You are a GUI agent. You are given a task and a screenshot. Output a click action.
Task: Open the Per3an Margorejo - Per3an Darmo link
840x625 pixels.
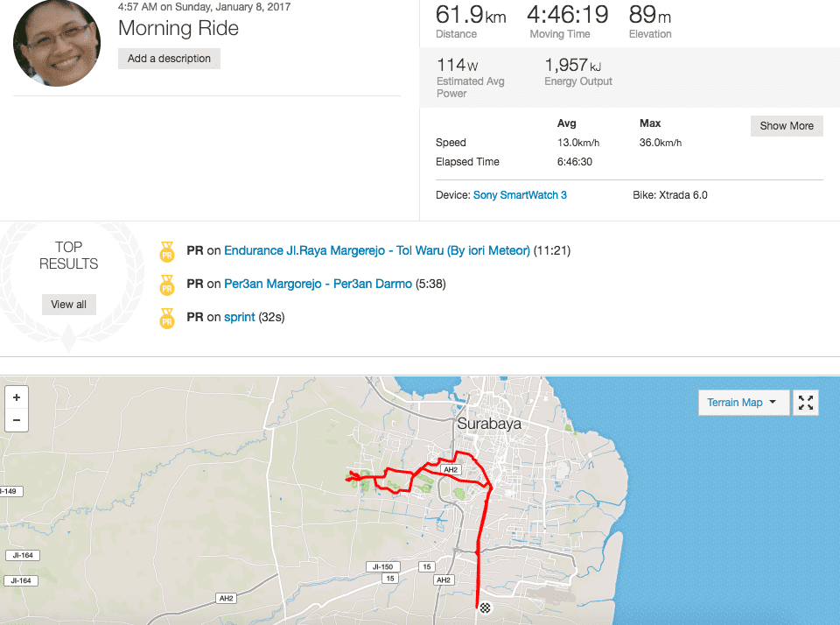click(318, 284)
